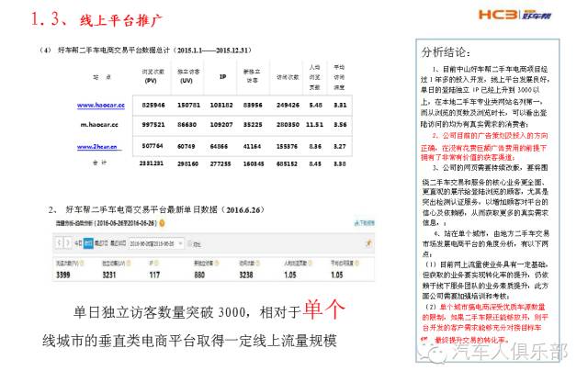Click the new visitors value 35225

tap(253, 125)
